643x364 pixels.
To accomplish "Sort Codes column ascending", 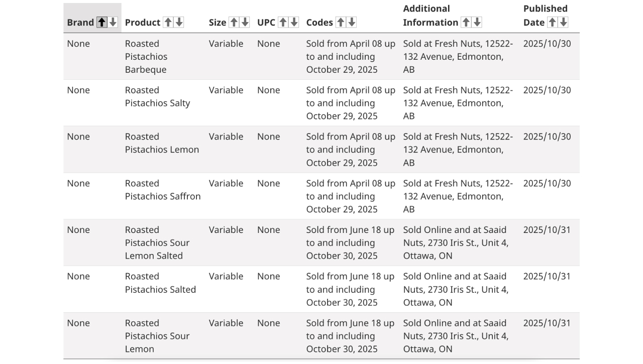I will point(341,22).
